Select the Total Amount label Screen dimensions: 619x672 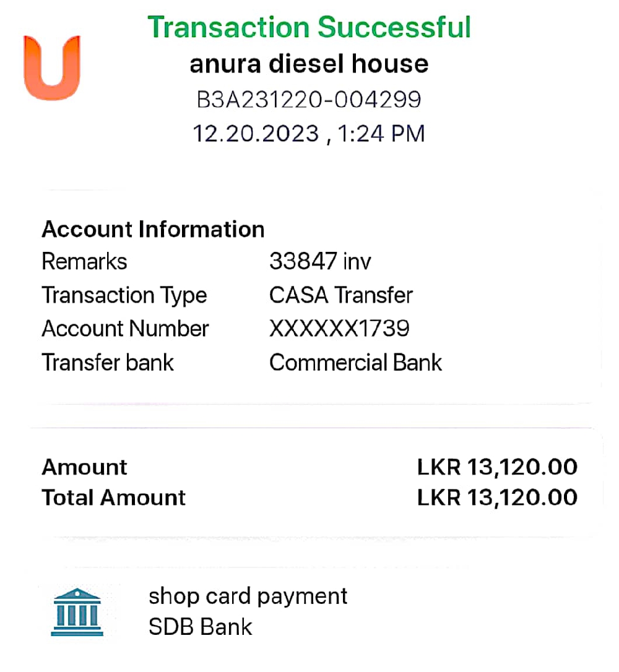113,498
